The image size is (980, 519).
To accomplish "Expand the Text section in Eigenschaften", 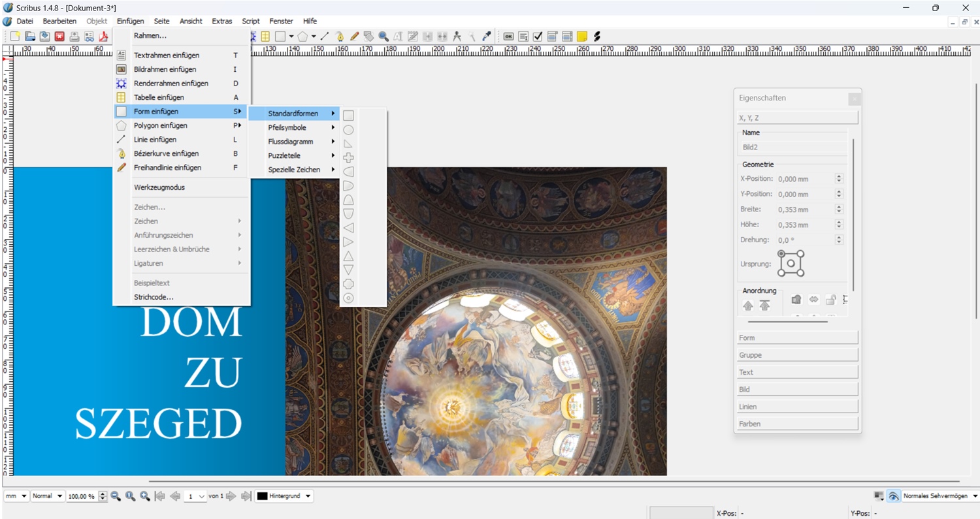I will tap(797, 372).
